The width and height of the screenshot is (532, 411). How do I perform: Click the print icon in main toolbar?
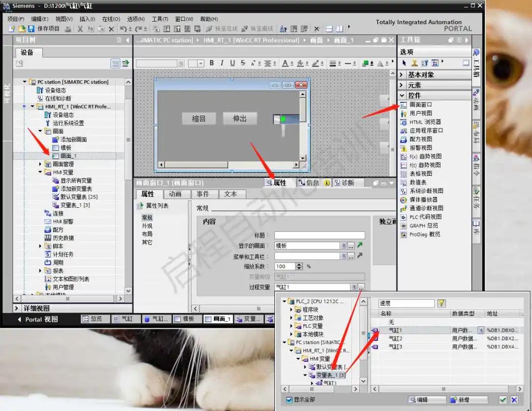click(68, 29)
